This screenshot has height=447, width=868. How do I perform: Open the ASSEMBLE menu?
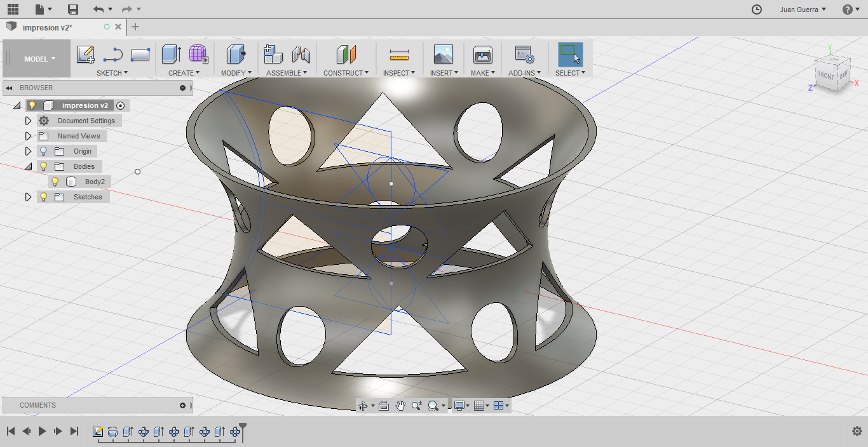click(286, 73)
